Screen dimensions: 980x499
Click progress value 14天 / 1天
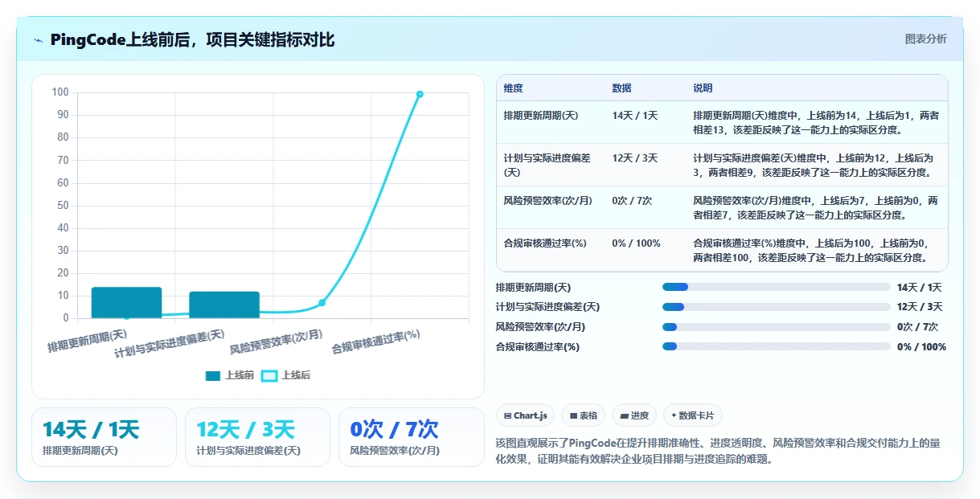[x=919, y=287]
